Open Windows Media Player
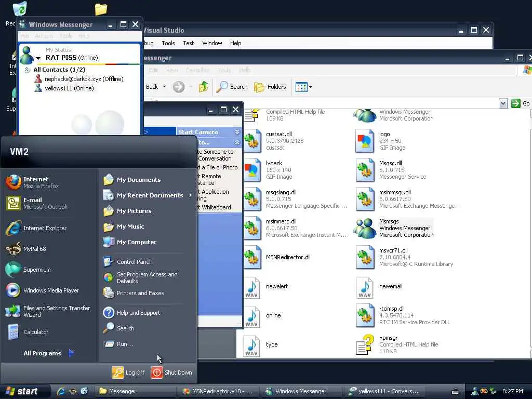The height and width of the screenshot is (399, 532). coord(43,290)
